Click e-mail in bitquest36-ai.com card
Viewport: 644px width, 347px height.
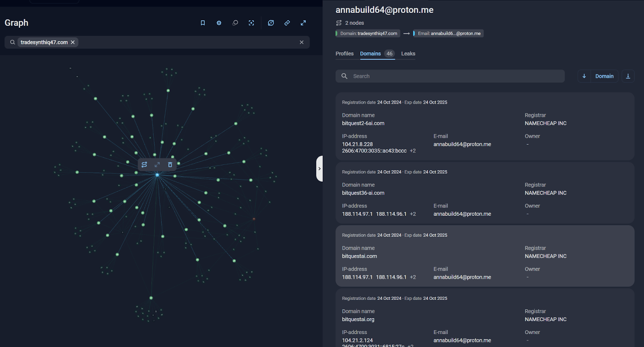point(462,214)
